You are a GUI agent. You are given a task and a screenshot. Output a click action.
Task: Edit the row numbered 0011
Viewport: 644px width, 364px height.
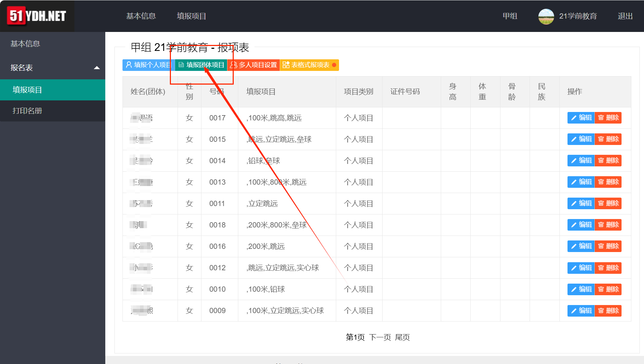(581, 203)
